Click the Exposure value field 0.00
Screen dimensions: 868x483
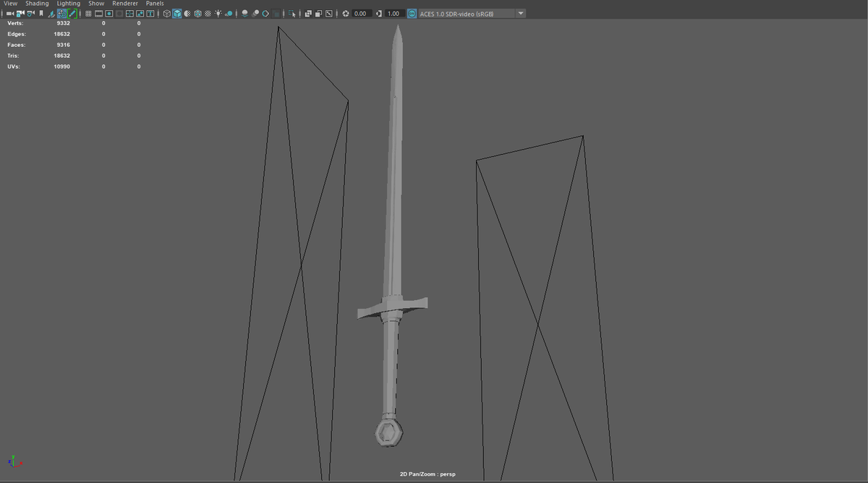tap(362, 14)
